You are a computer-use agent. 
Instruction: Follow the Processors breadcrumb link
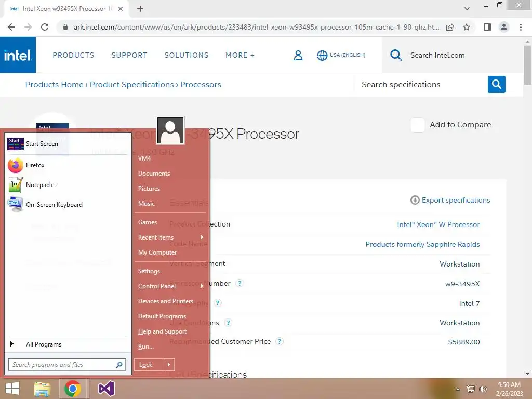[x=201, y=85]
